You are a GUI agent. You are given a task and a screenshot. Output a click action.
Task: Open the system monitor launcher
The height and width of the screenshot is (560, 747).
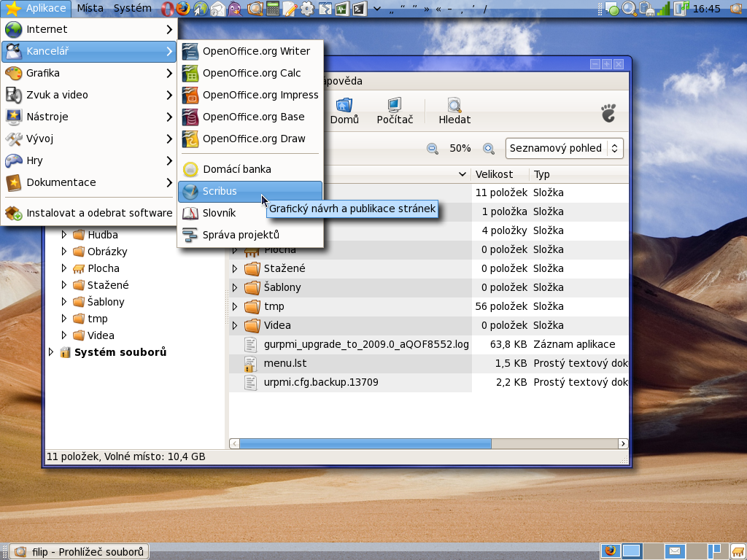(342, 9)
